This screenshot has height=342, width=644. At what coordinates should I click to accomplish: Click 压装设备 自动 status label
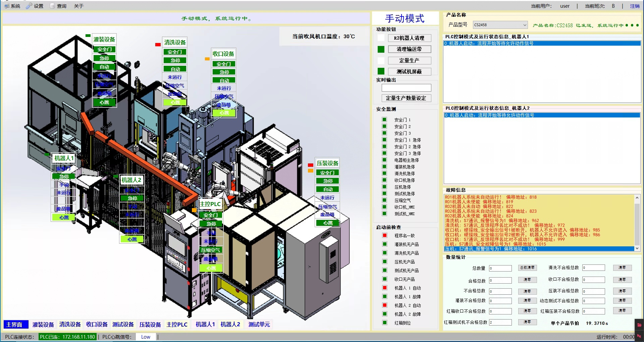point(328,189)
